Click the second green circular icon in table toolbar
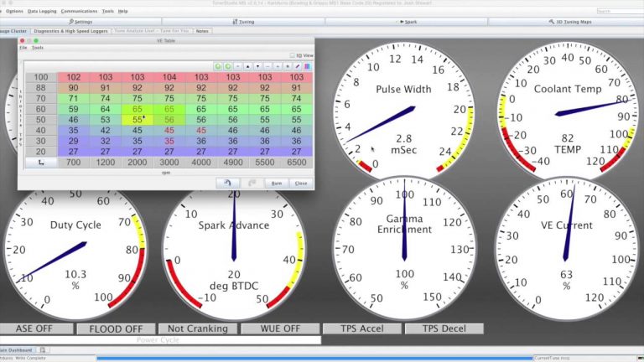The width and height of the screenshot is (644, 362). pos(227,65)
